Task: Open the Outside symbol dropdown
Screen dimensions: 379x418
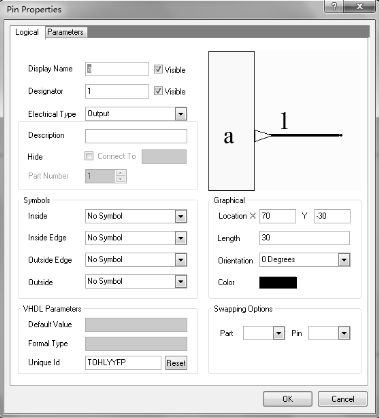Action: (x=181, y=282)
